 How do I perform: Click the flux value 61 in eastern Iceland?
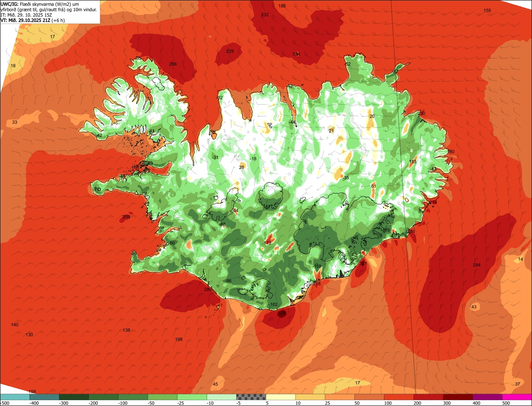373,186
